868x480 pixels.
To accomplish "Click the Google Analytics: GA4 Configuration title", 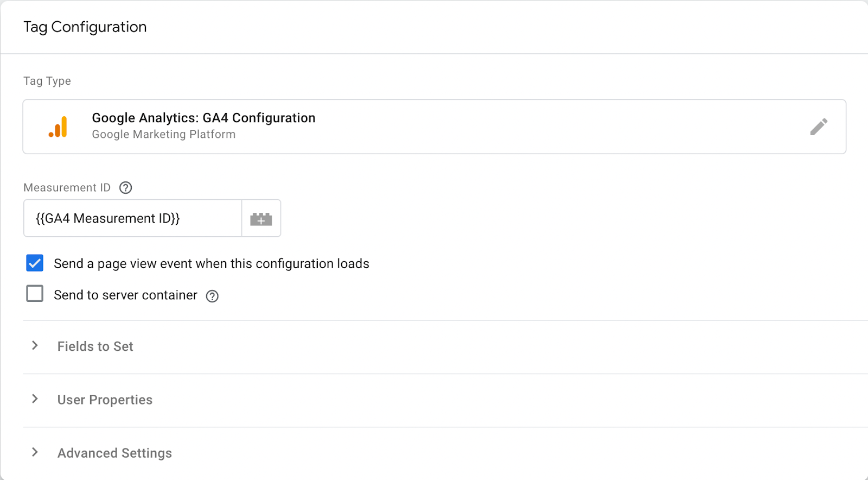I will tap(203, 118).
